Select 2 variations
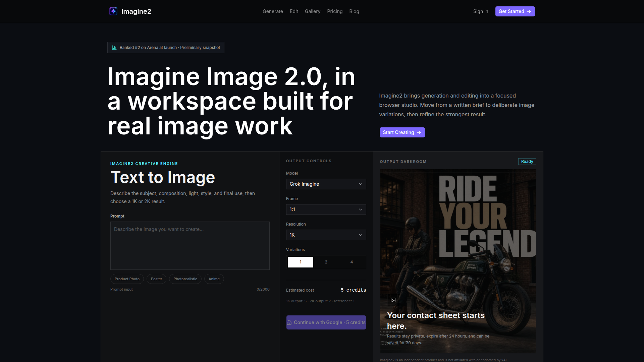This screenshot has height=362, width=644. point(326,262)
